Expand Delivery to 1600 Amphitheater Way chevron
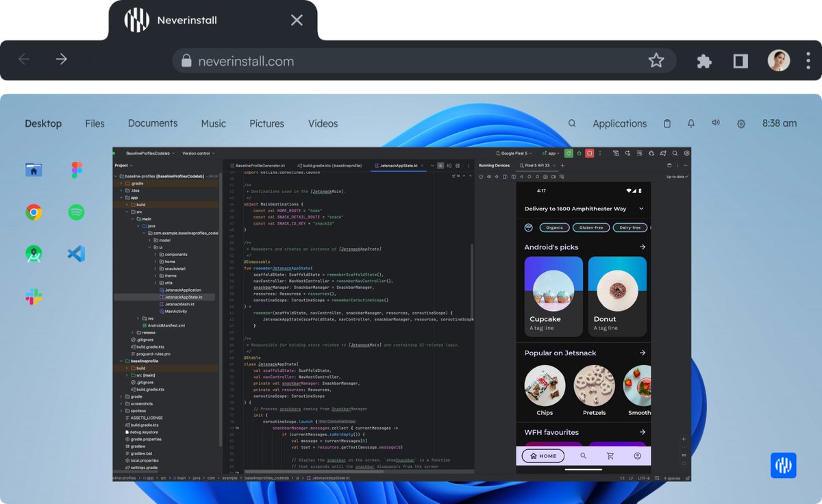Screen dimensions: 822x504 click(641, 208)
